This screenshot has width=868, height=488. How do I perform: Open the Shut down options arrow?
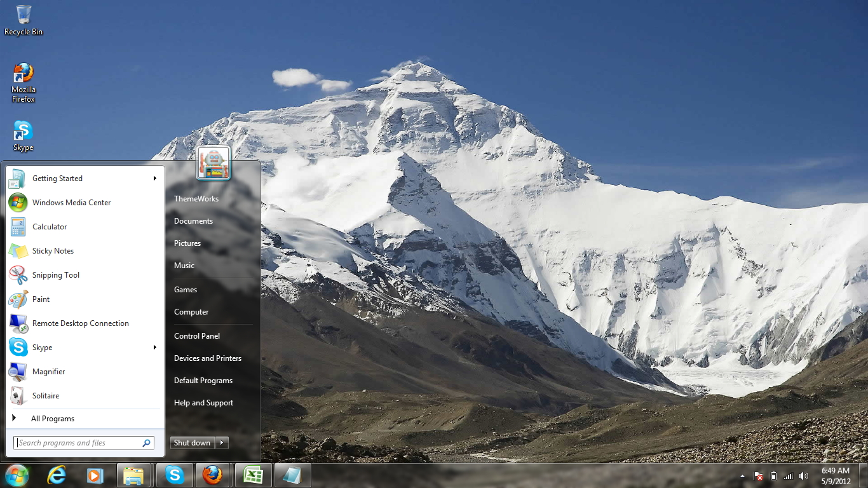click(x=221, y=442)
